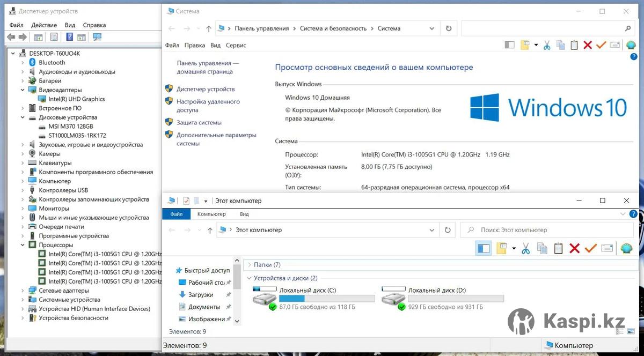Click orange checkmark Properties icon in Этот компьютер toolbar
This screenshot has width=644, height=356.
tap(590, 248)
